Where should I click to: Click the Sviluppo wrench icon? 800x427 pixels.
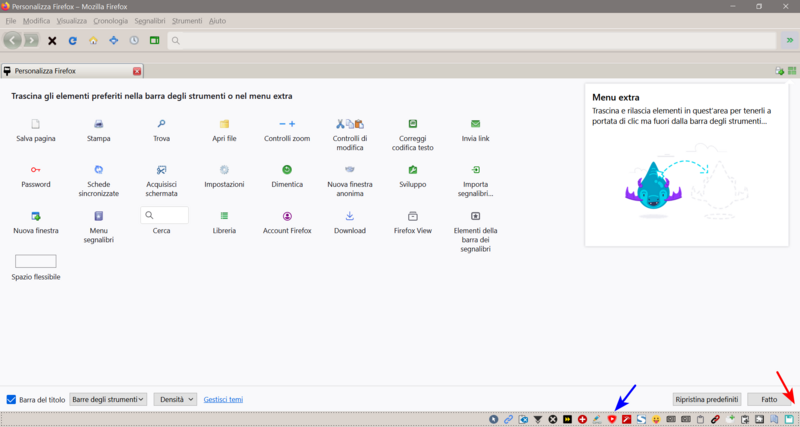point(413,169)
